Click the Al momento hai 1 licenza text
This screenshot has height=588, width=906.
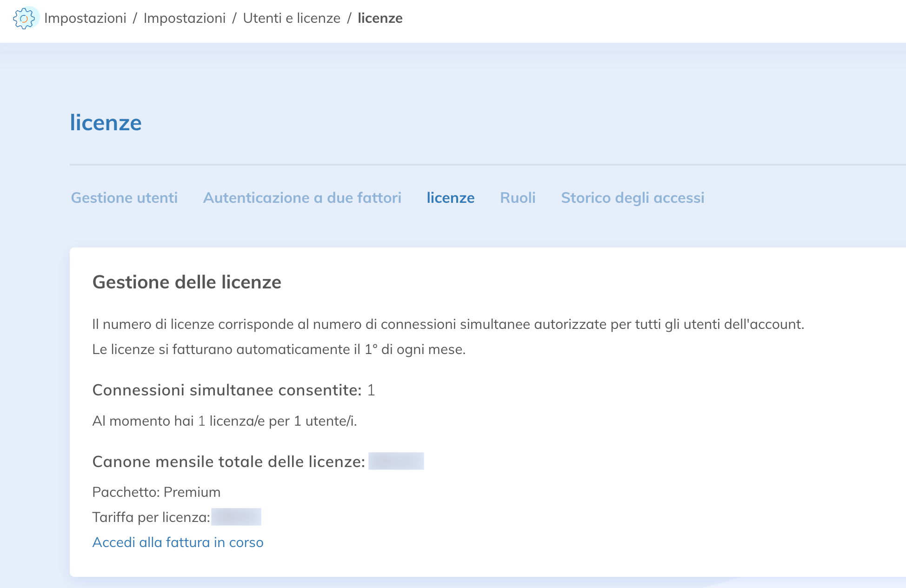coord(224,421)
